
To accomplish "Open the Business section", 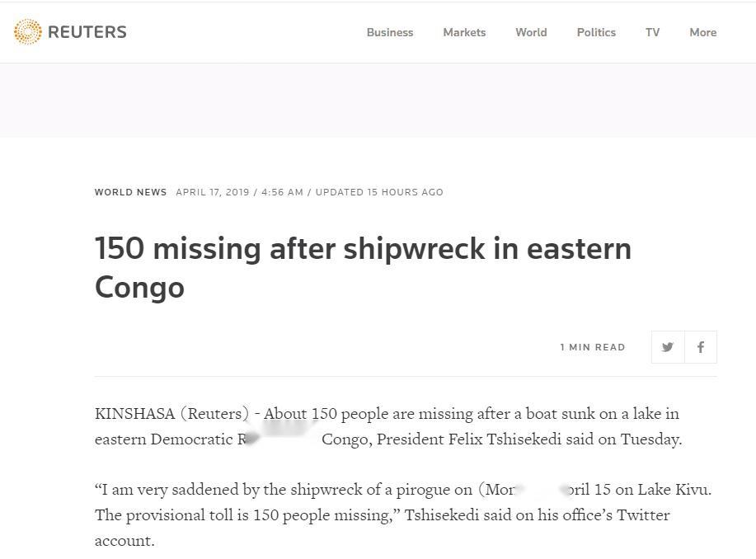I will click(390, 32).
